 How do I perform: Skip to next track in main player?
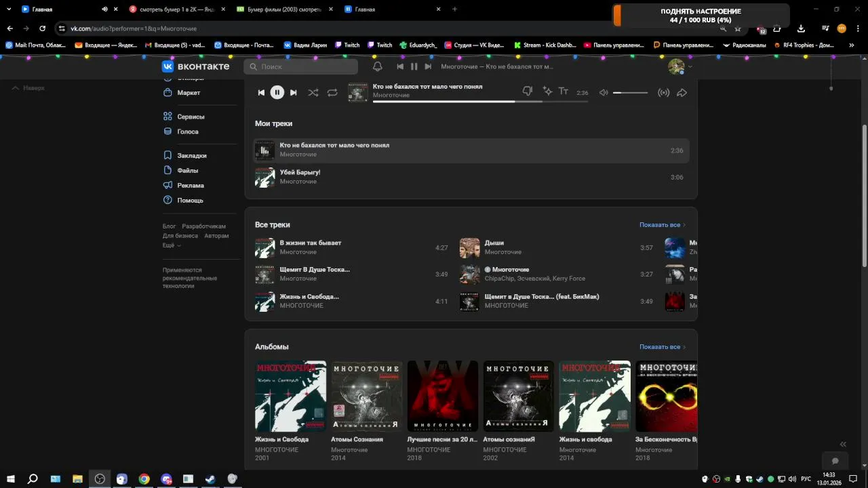coord(293,92)
